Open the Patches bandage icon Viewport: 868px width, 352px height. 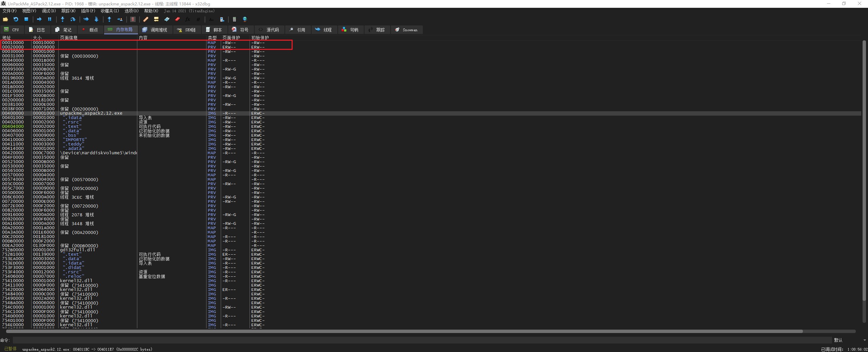[x=146, y=19]
